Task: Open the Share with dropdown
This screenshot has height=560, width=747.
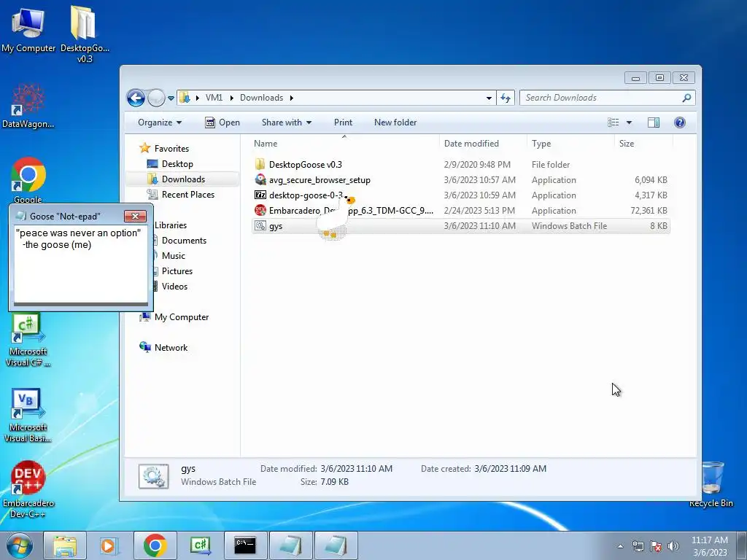Action: tap(286, 122)
